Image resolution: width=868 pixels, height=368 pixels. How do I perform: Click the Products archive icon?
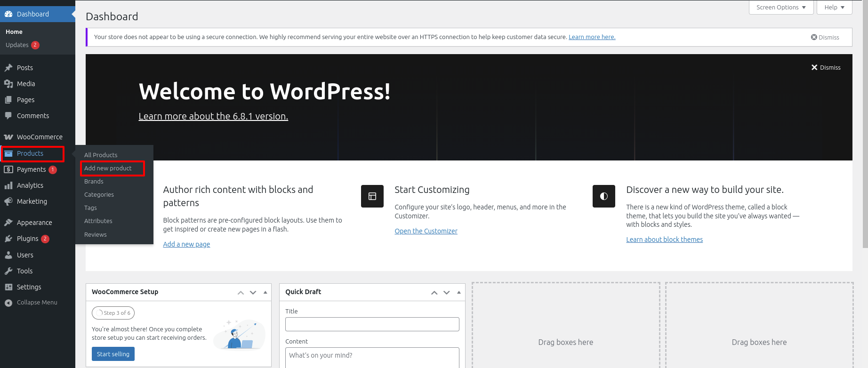8,153
